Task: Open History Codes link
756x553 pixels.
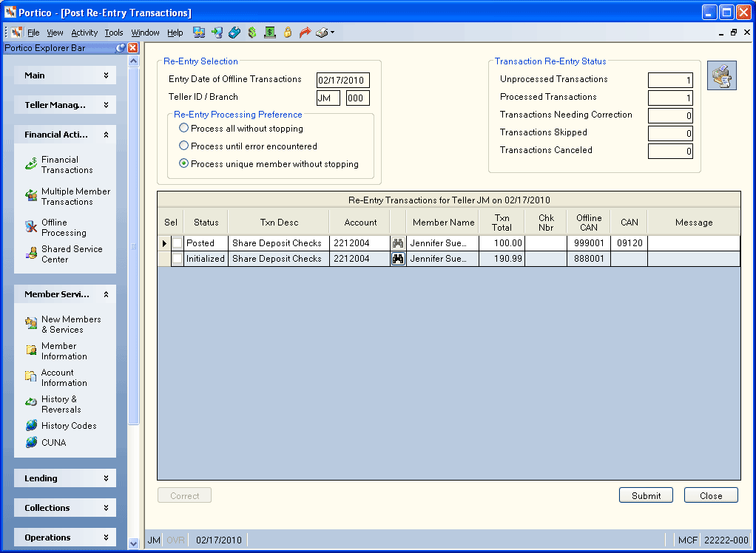Action: tap(61, 426)
